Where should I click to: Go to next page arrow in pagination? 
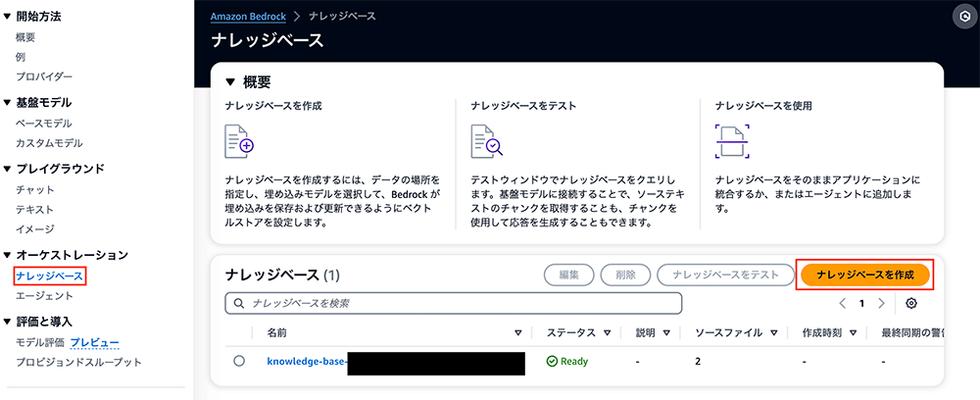click(x=881, y=303)
